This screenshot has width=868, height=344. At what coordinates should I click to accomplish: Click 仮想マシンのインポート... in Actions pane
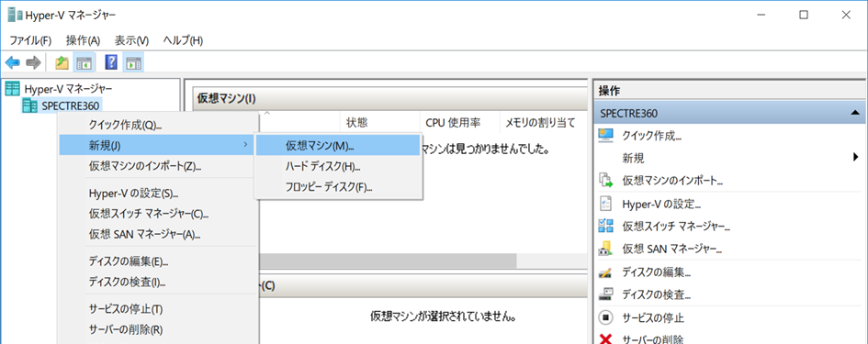[672, 181]
